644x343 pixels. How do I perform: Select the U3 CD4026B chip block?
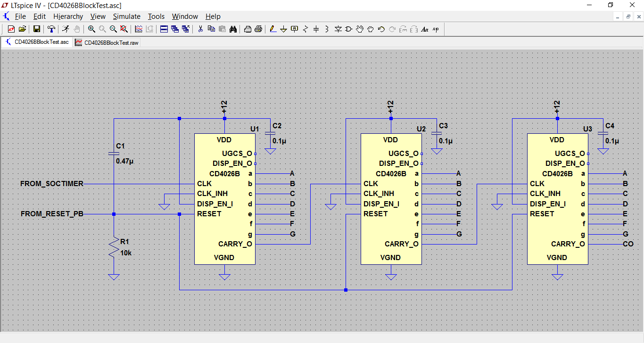tap(558, 199)
